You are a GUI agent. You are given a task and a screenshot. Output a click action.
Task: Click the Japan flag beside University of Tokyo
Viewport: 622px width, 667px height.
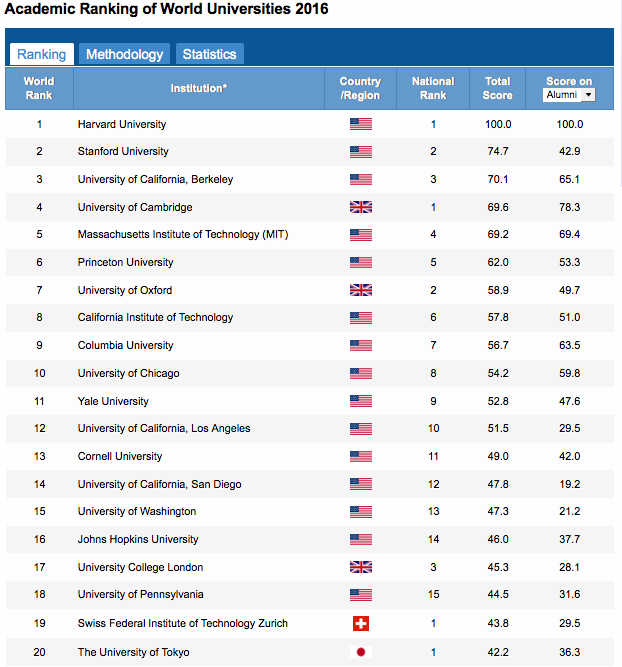coord(360,652)
